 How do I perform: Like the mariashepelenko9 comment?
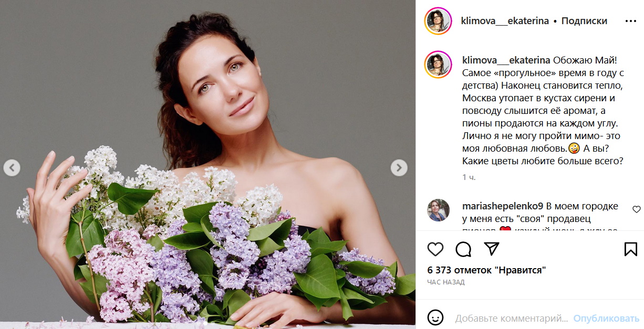[x=636, y=209]
